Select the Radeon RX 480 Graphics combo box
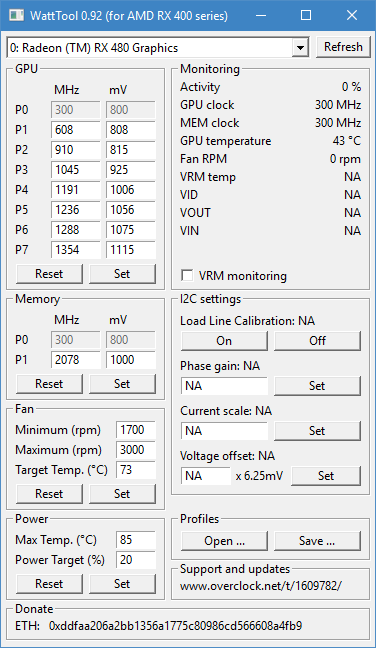 pos(157,48)
